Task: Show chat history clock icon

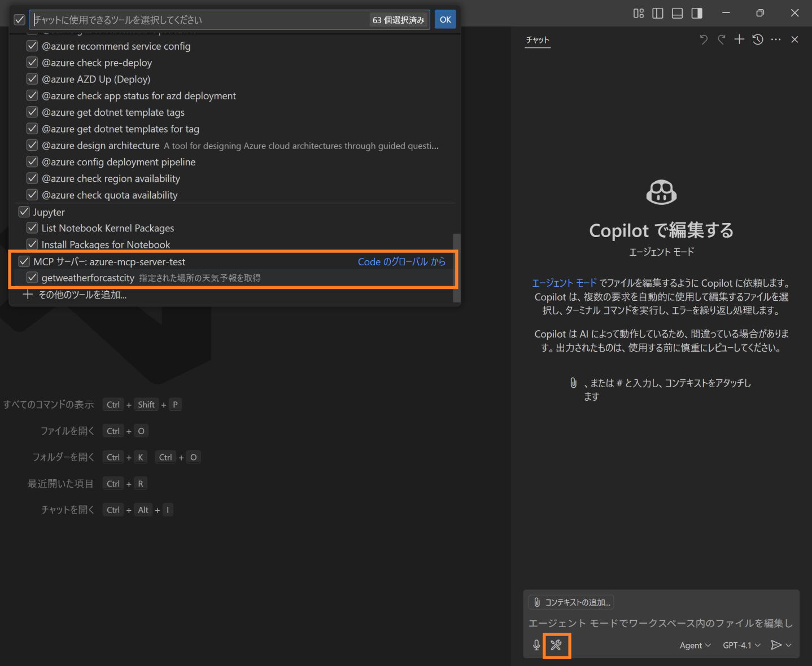Action: coord(758,40)
